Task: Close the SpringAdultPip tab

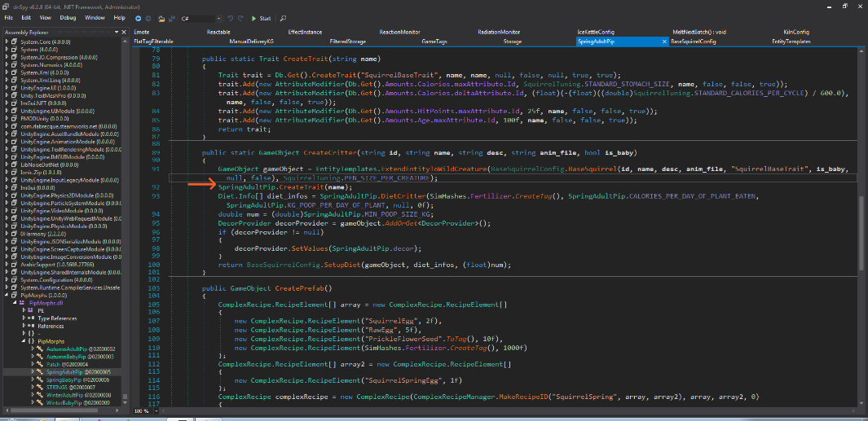Action: 663,41
